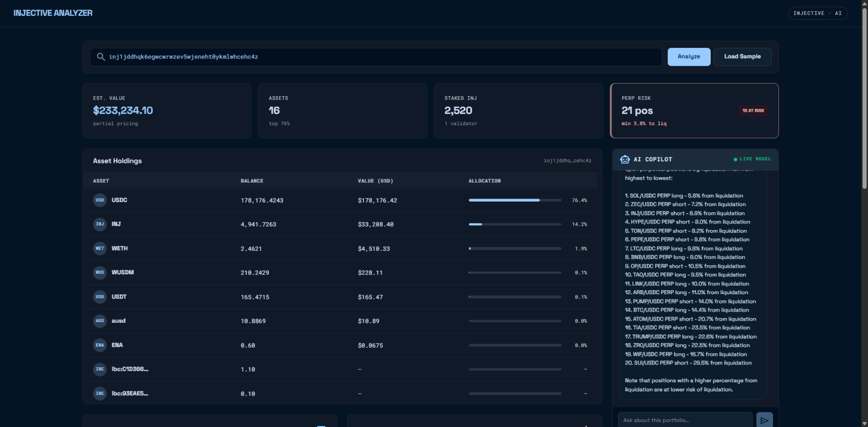The image size is (868, 427).
Task: Click INJ balance 4,941.7263
Action: 259,224
